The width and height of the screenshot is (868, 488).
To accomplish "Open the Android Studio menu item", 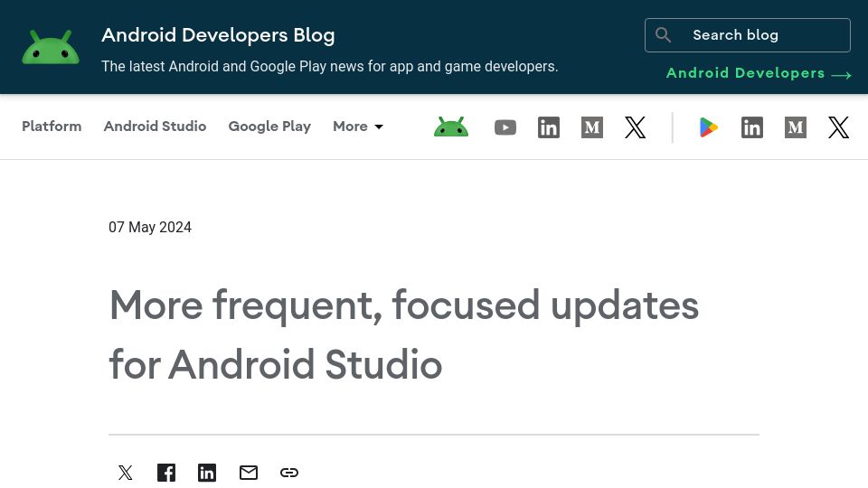I will click(155, 127).
